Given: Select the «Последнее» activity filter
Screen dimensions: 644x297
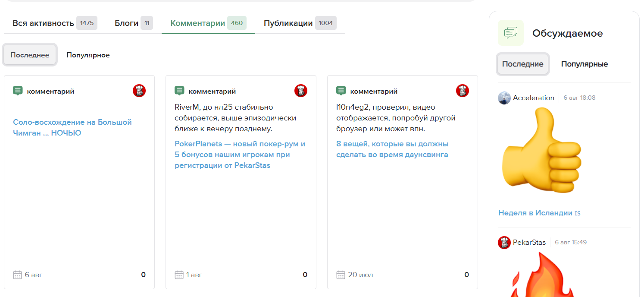Looking at the screenshot, I should click(x=29, y=54).
